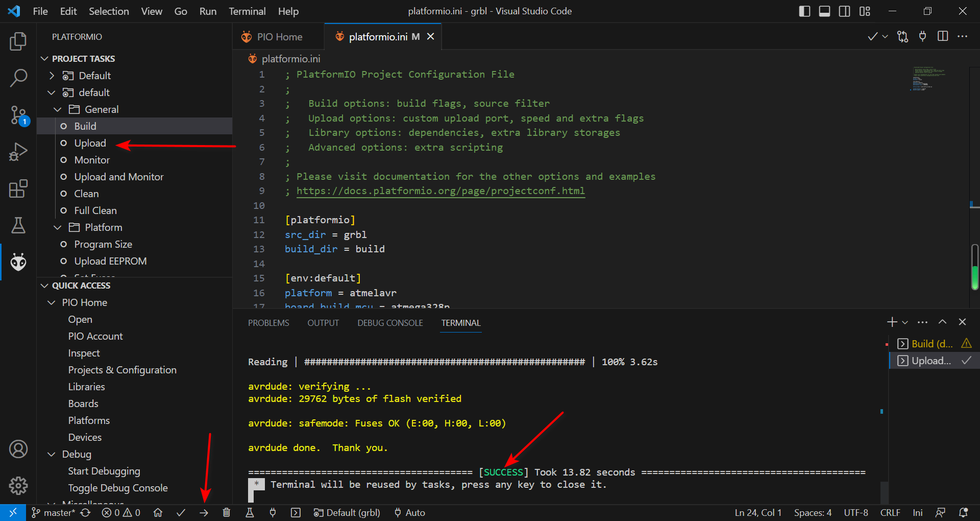Click PlatformIO Upload arrow in status bar
The image size is (980, 521).
[204, 513]
